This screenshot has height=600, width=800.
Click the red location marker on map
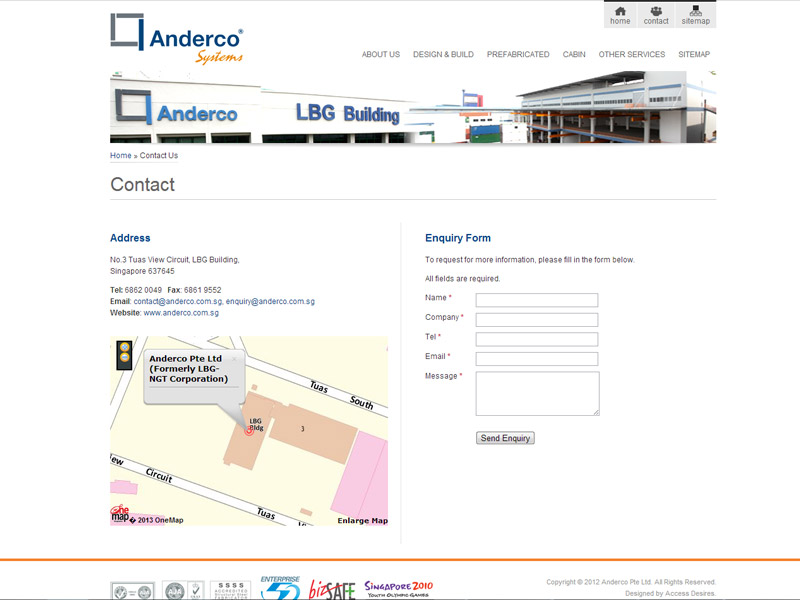(249, 431)
